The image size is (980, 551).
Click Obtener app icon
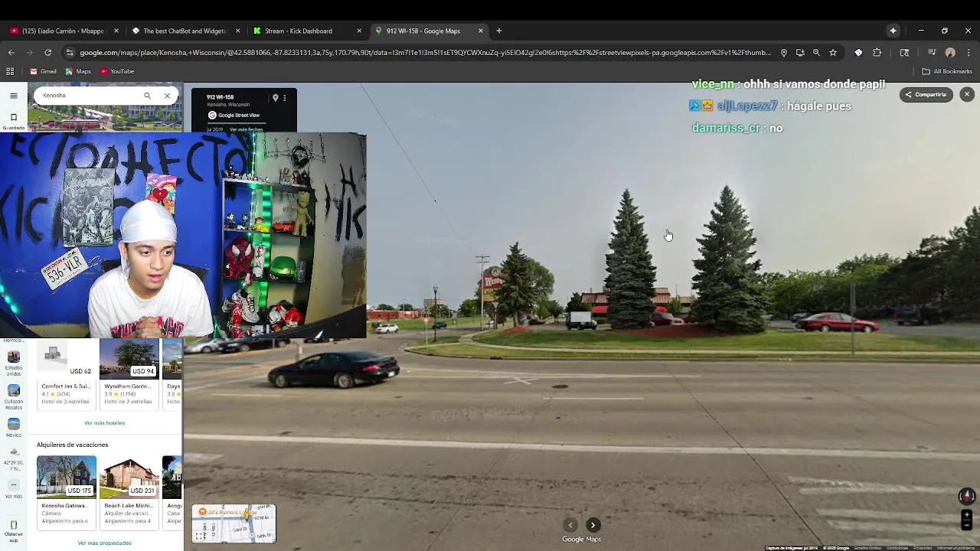pos(13,529)
